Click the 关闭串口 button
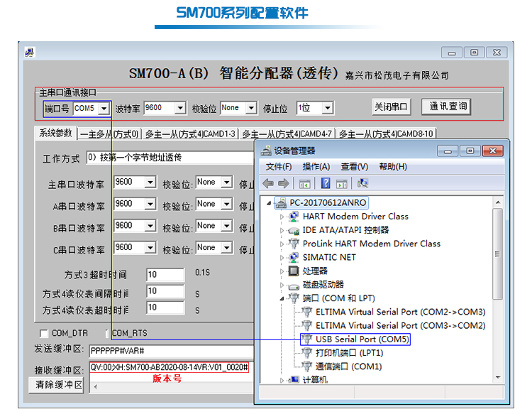532x419 pixels. point(391,107)
